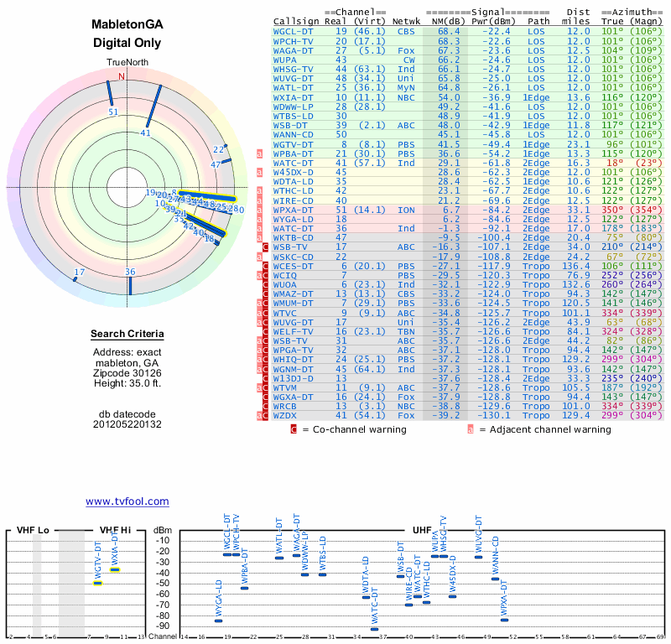The height and width of the screenshot is (644, 671).
Task: Click the WUOA callsign
Action: tap(285, 285)
